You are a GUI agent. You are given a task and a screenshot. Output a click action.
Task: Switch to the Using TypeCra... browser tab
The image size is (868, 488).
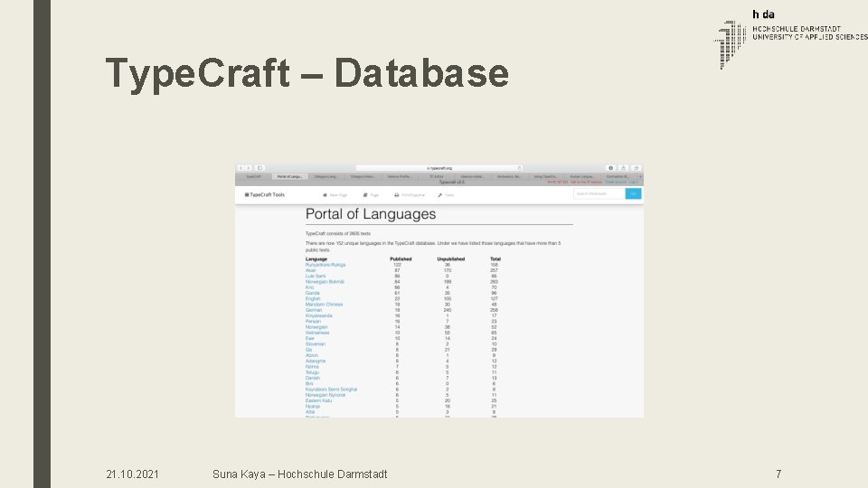coord(545,176)
